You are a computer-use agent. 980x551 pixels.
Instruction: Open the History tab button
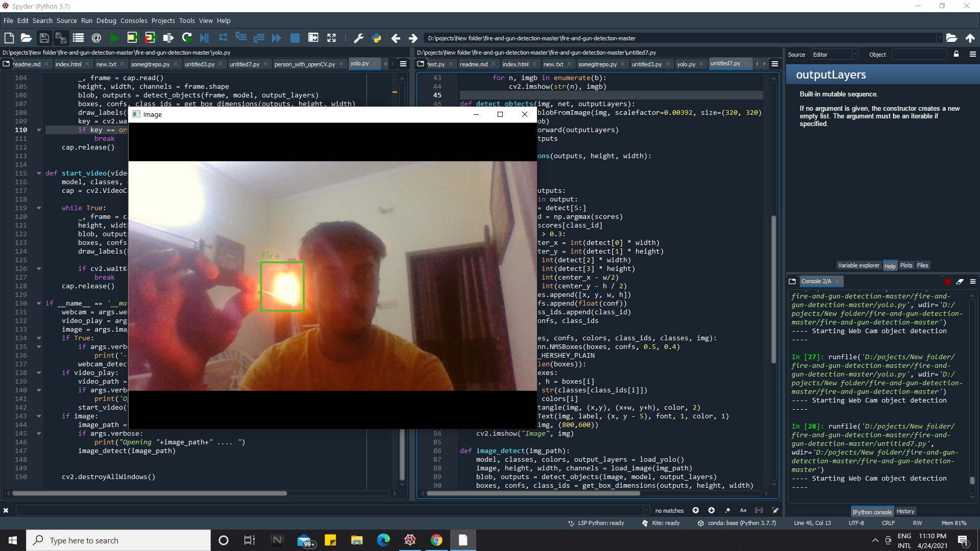(x=905, y=511)
